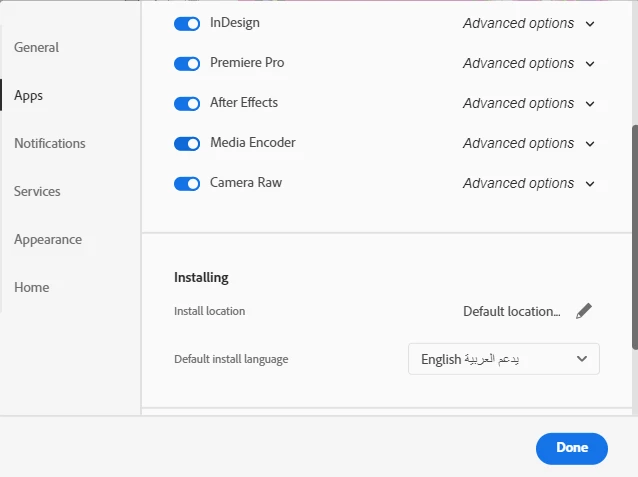Expand After Effects Advanced options
638x477 pixels.
tap(529, 103)
